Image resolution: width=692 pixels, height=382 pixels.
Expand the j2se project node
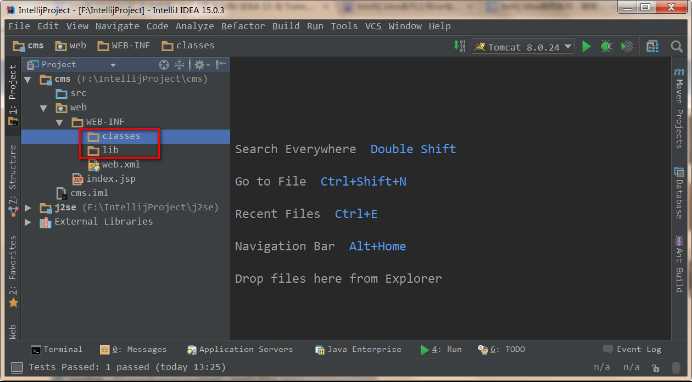pos(28,207)
